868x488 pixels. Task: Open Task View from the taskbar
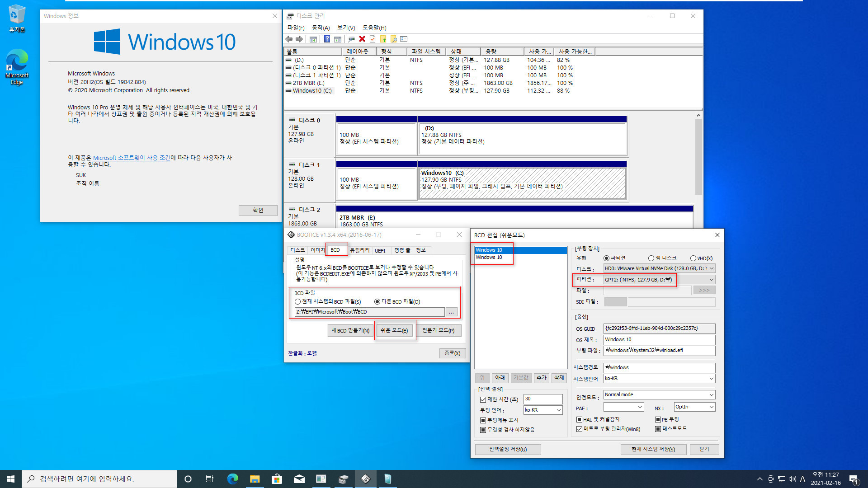click(x=209, y=479)
